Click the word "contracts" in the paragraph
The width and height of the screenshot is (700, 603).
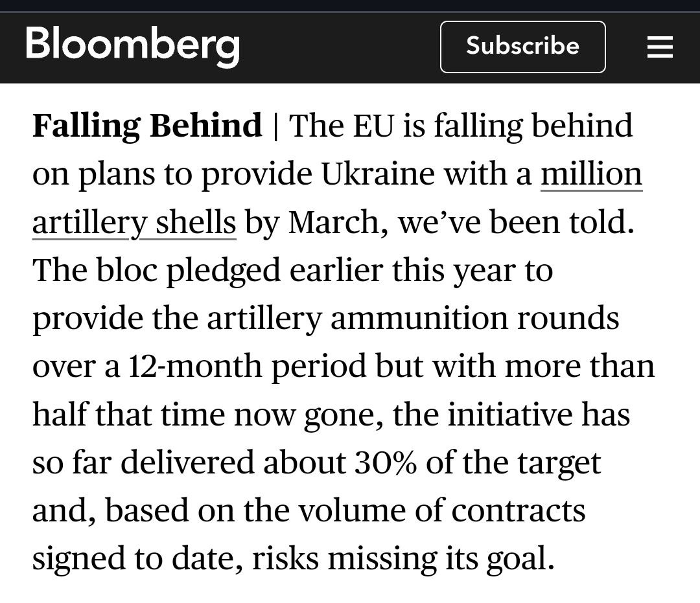pos(519,510)
